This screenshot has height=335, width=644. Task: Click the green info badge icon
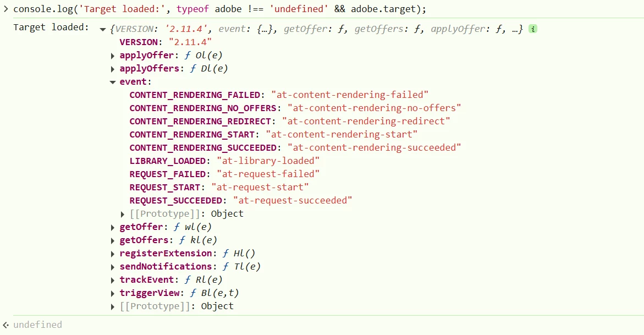tap(533, 29)
